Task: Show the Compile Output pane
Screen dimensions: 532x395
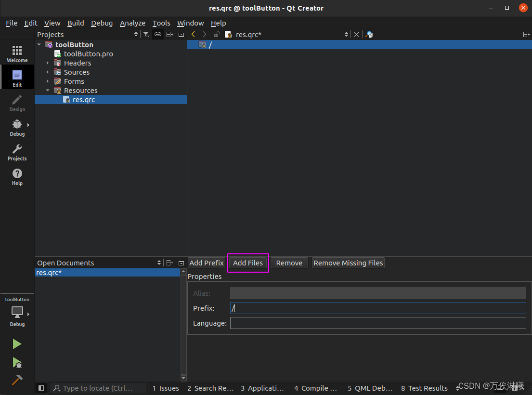Action: pos(315,388)
